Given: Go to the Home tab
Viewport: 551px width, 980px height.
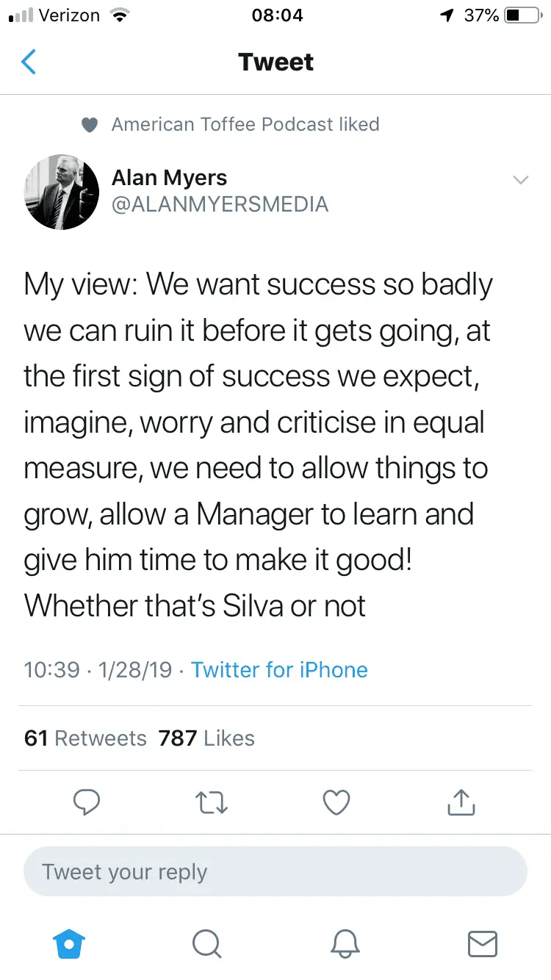Looking at the screenshot, I should coord(70,944).
